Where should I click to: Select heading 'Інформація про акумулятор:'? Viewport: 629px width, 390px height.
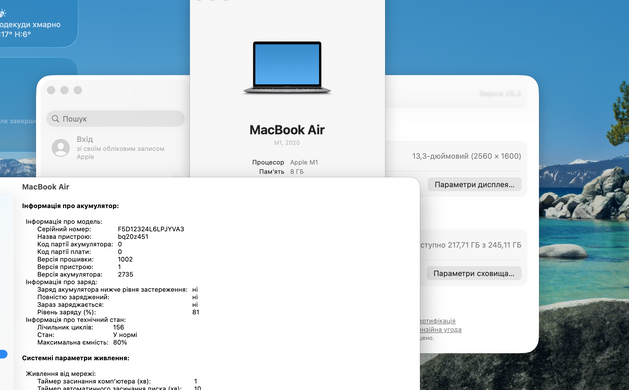coord(70,206)
